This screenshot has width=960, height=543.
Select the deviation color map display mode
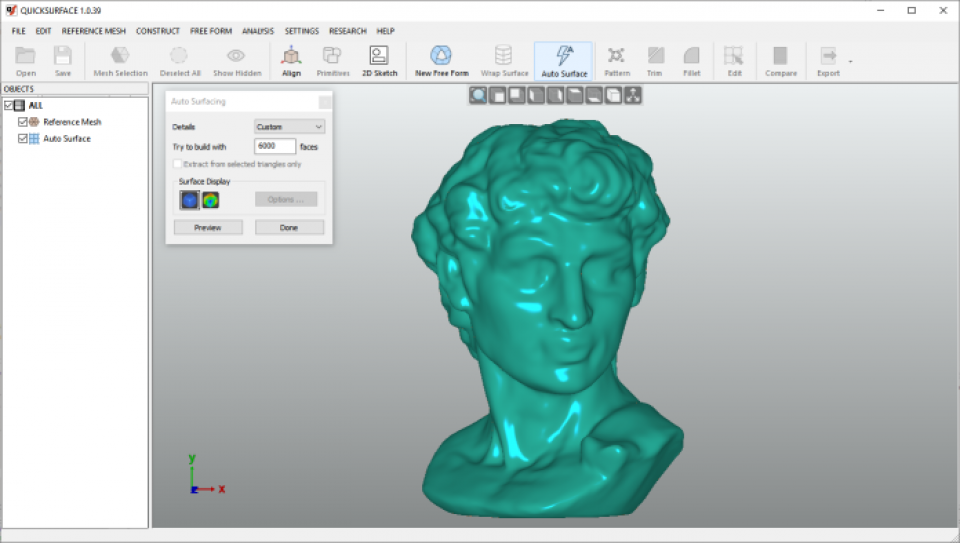point(211,200)
